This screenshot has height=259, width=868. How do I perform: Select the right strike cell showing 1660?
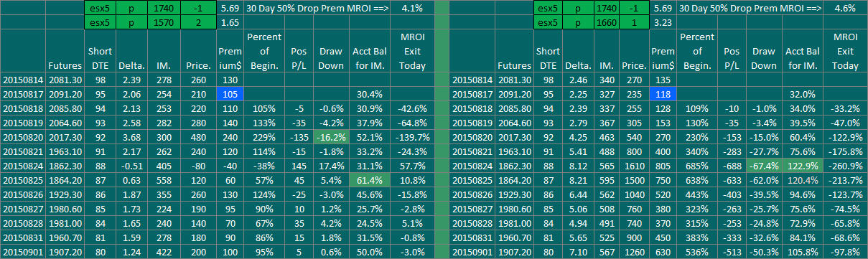click(596, 23)
